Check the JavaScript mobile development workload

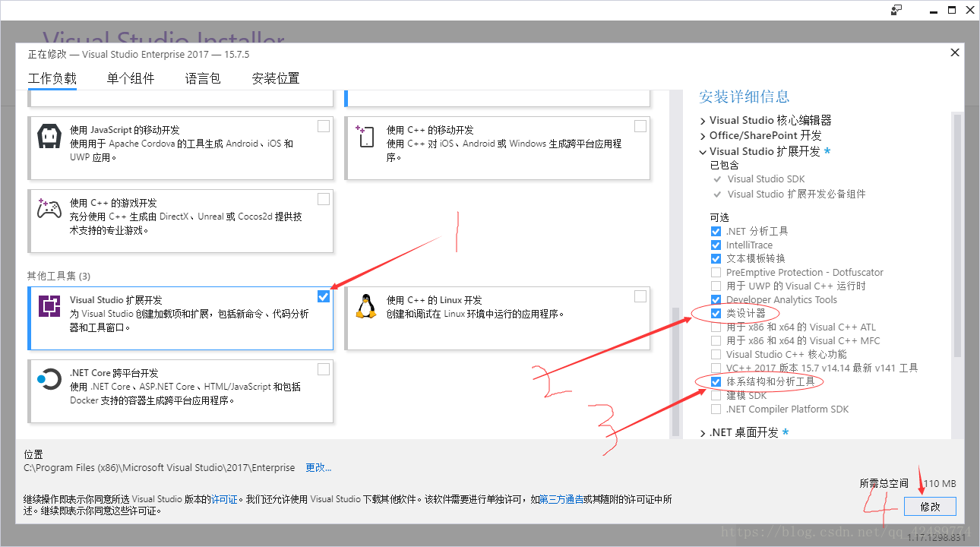pyautogui.click(x=324, y=126)
